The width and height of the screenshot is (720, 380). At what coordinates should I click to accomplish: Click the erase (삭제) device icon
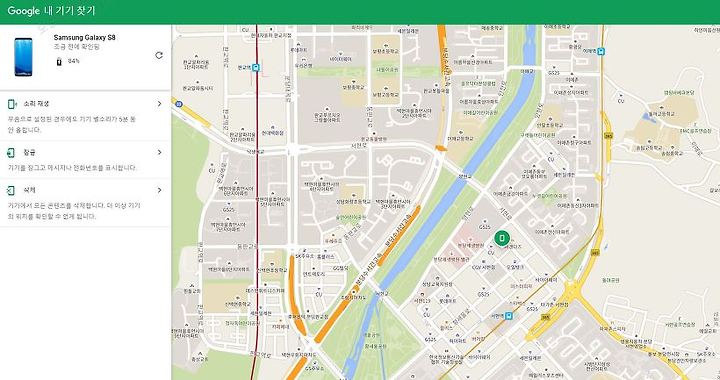[11, 190]
